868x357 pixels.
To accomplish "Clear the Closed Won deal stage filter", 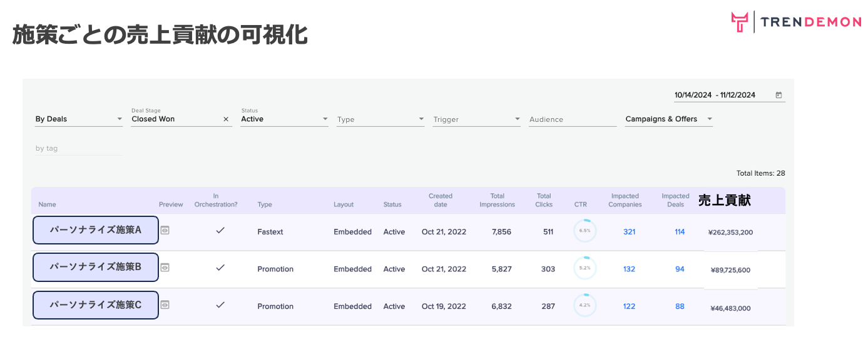I will coord(226,119).
